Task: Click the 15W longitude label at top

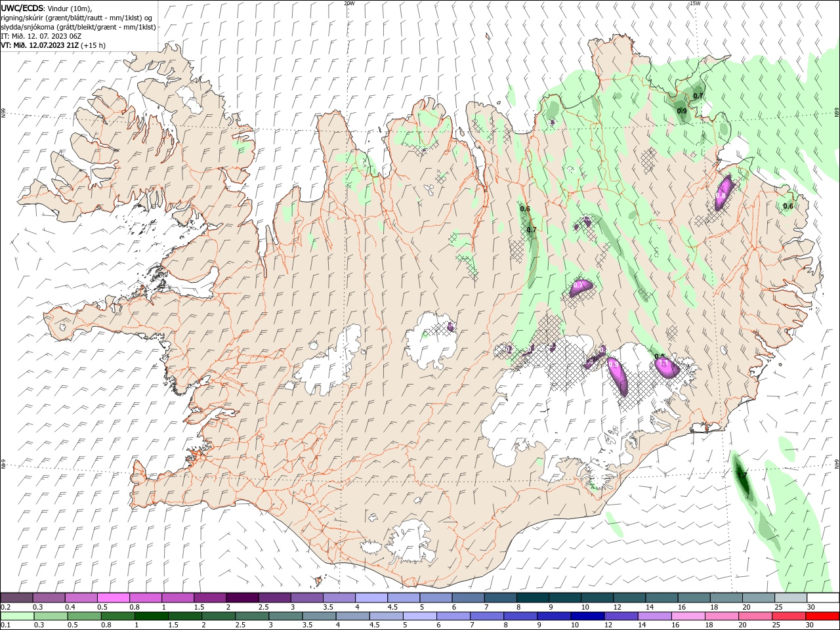Action: [x=695, y=3]
